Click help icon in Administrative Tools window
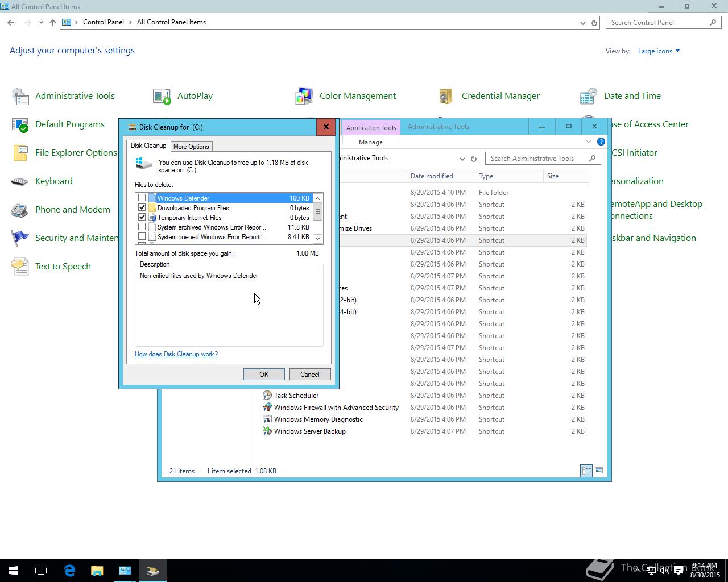 click(x=601, y=142)
